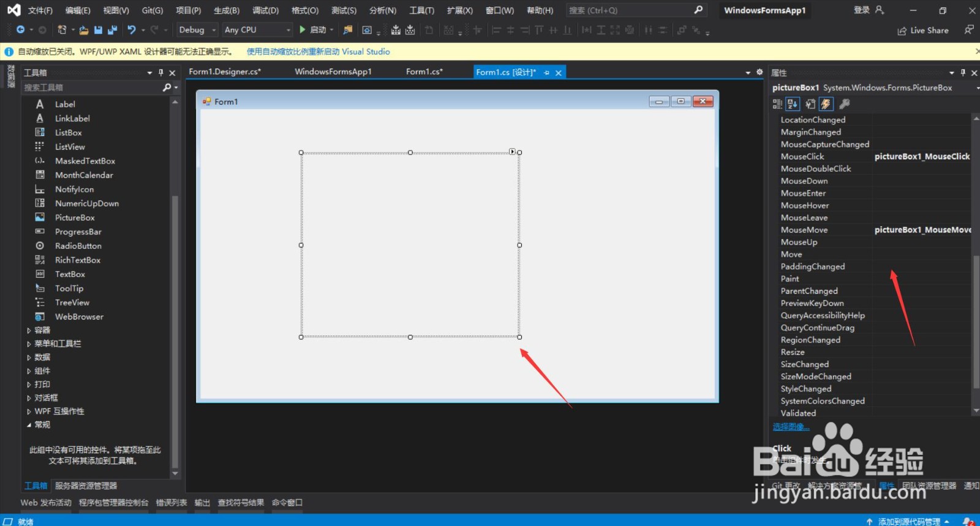This screenshot has width=980, height=526.
Task: Select the NumericUpDown control in the toolbox
Action: [x=87, y=204]
